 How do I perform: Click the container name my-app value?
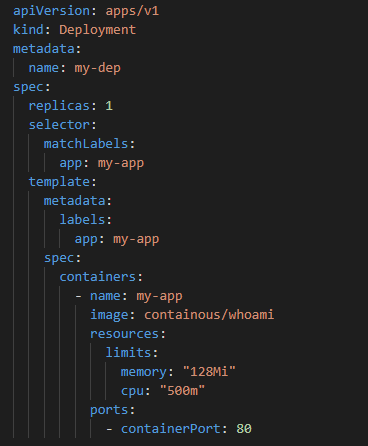point(159,296)
